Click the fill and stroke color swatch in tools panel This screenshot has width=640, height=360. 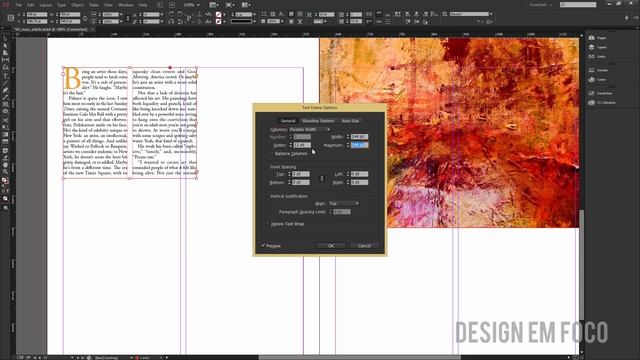coord(5,181)
